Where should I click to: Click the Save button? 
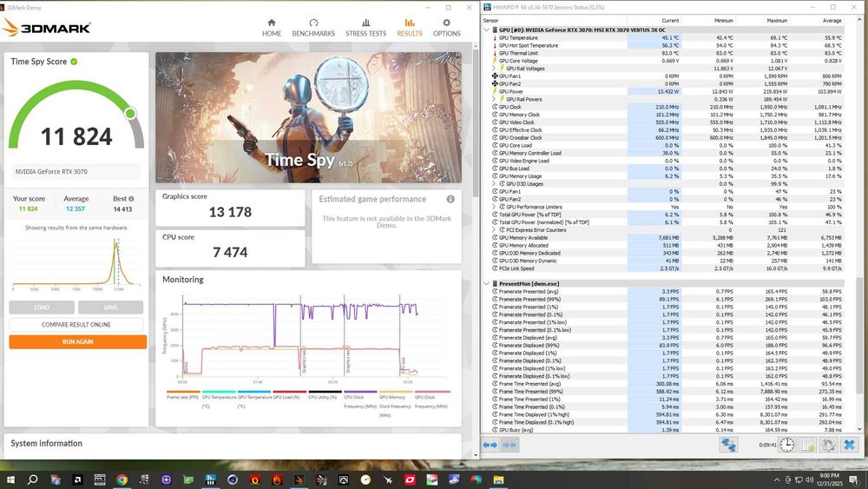(111, 307)
